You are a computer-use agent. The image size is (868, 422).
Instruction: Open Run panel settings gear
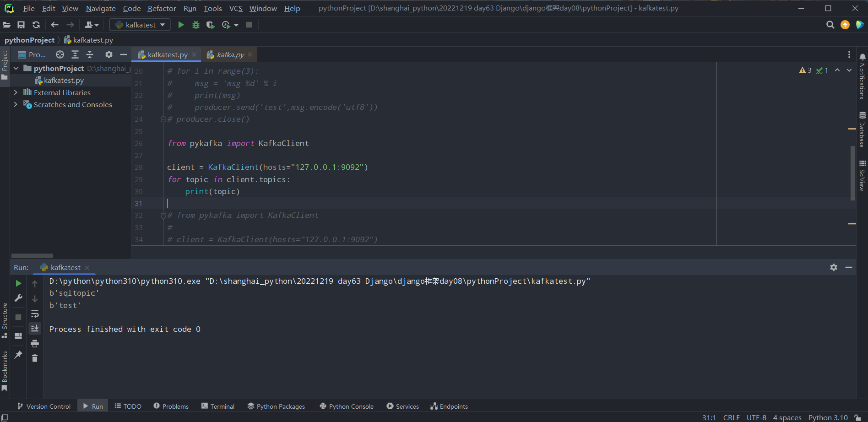834,267
